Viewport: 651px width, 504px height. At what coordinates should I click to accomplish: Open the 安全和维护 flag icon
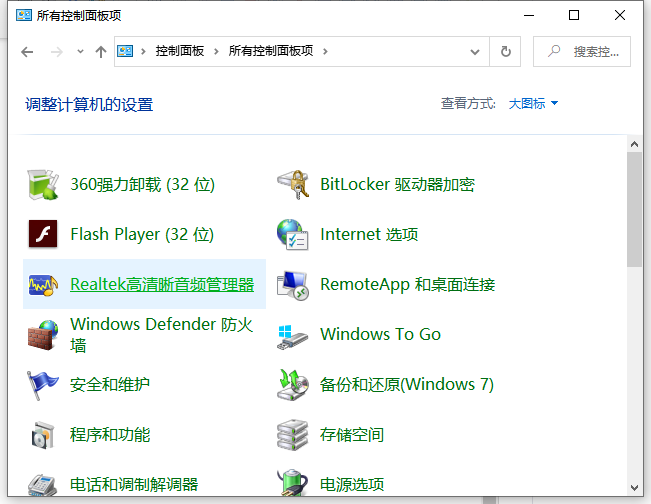click(43, 385)
